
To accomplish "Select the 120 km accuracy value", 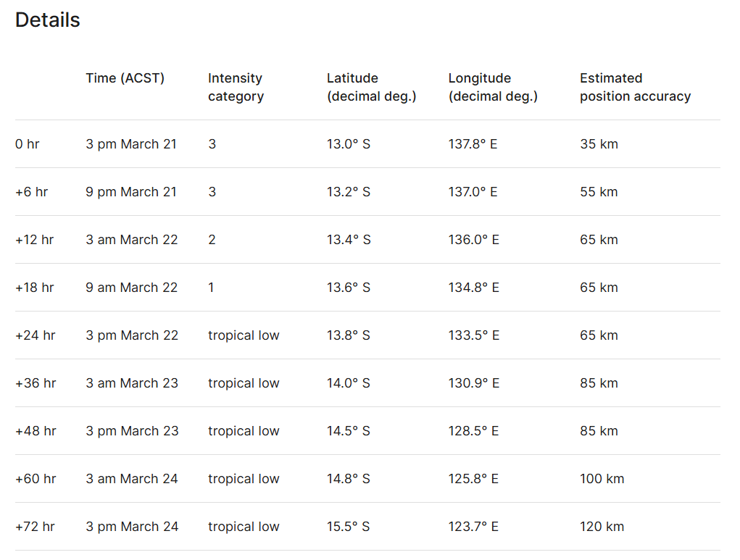I will point(602,527).
